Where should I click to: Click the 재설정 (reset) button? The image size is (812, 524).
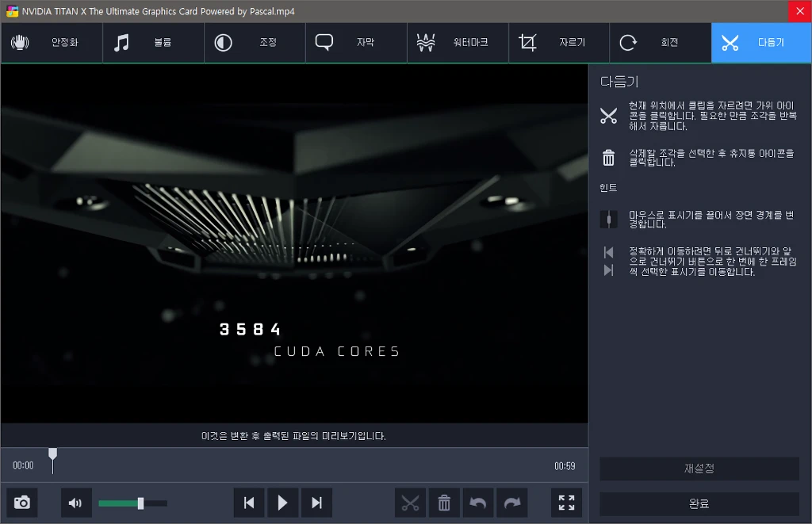[699, 469]
